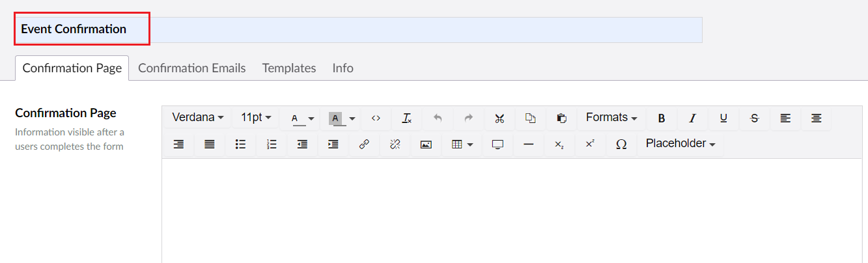Insert an image into the editor
The width and height of the screenshot is (868, 263).
click(x=426, y=145)
